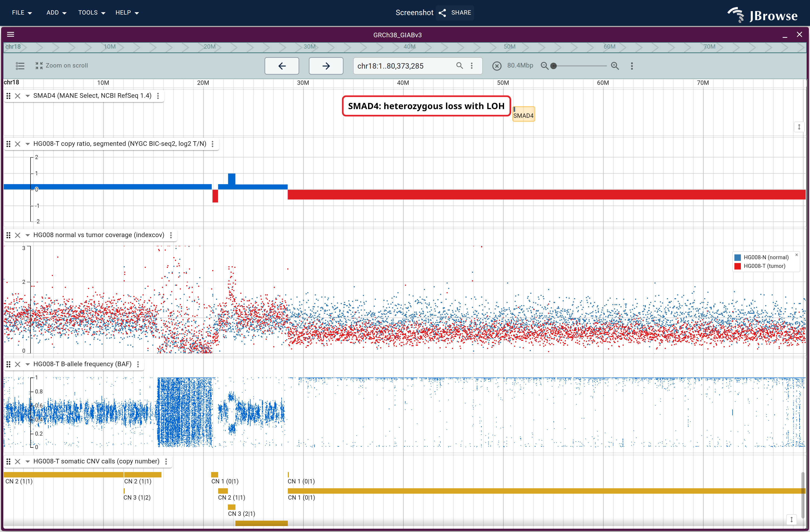Click the circled X icon beside 80.4Mbp
Screen dimensions: 810x532
pos(497,66)
